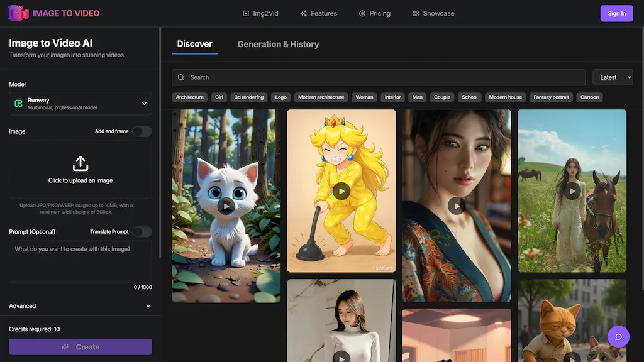Click the search magnifier icon
The height and width of the screenshot is (362, 644).
pos(181,77)
